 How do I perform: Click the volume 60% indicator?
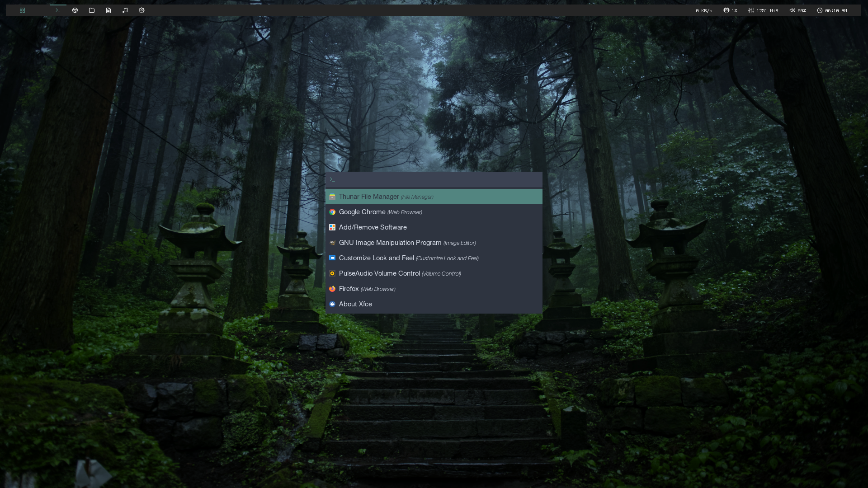[797, 10]
